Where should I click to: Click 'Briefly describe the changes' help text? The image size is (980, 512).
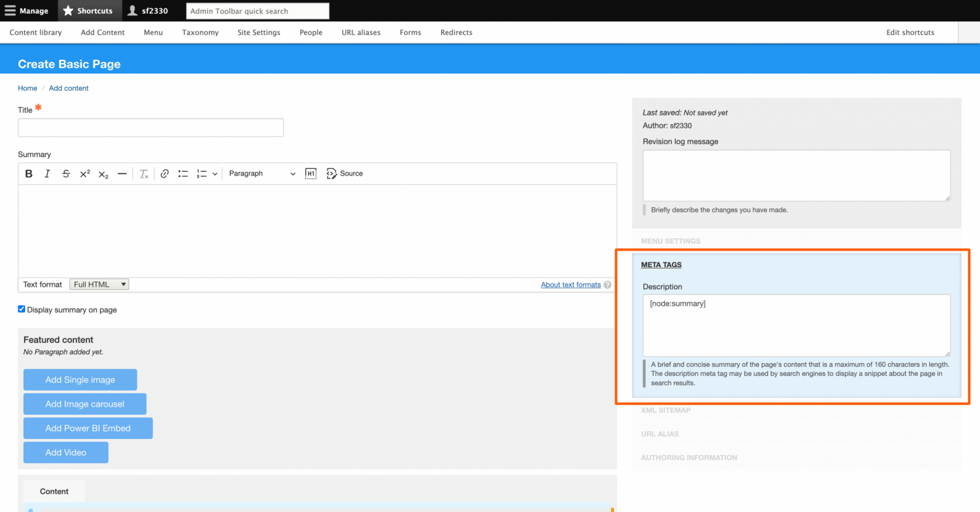[x=719, y=210]
